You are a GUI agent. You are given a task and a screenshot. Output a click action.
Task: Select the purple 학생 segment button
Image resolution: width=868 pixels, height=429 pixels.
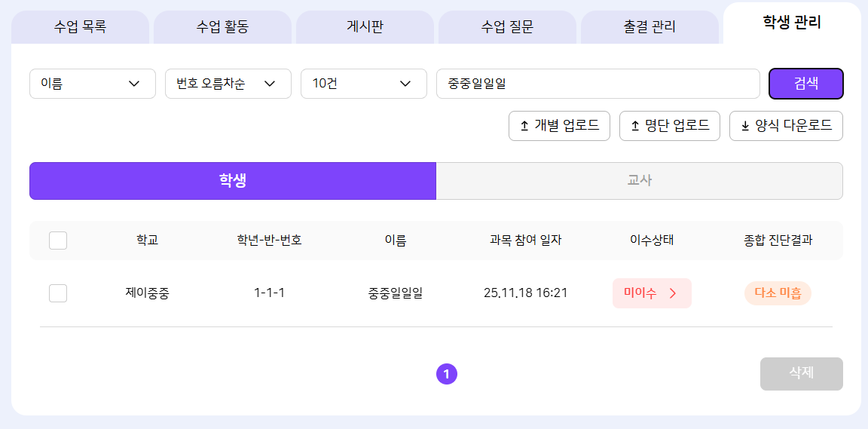pyautogui.click(x=232, y=181)
